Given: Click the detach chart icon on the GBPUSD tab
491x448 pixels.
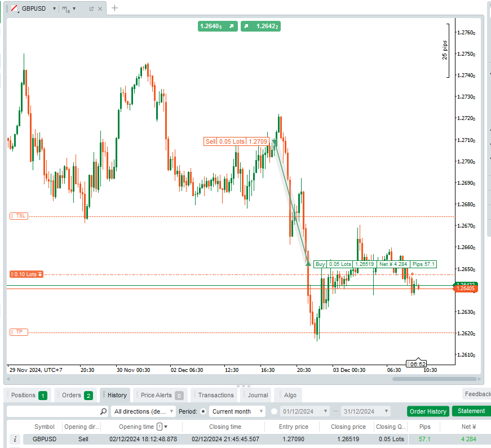Looking at the screenshot, I should tap(91, 8).
